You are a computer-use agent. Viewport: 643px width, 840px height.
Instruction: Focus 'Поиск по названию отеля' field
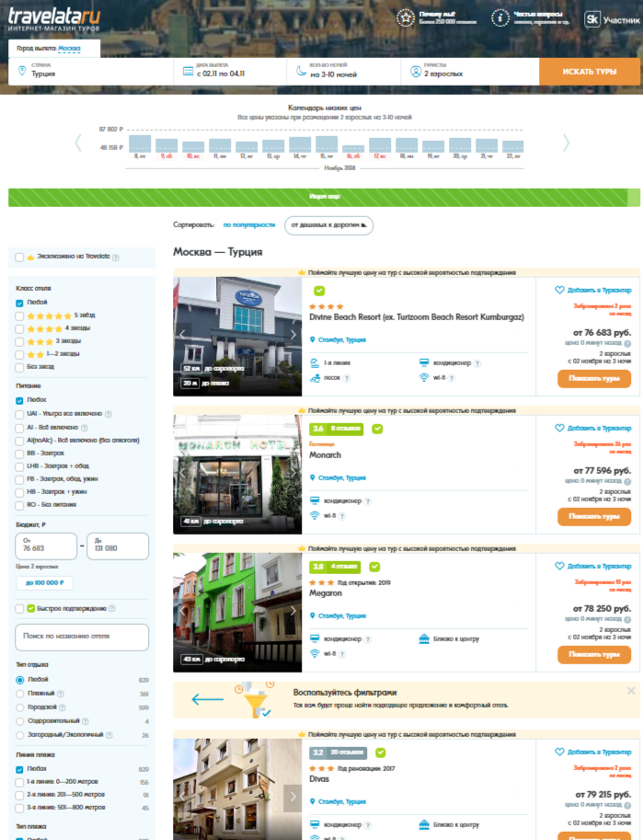point(82,637)
